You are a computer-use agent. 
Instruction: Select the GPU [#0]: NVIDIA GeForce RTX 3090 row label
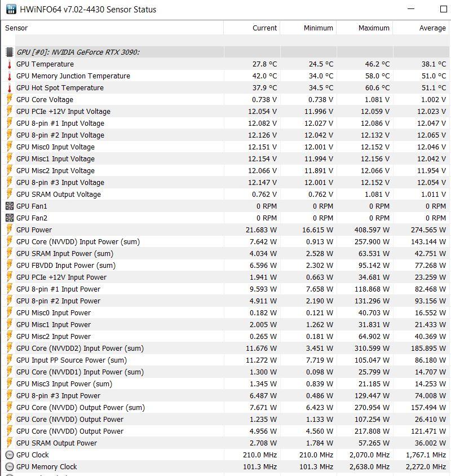click(78, 52)
